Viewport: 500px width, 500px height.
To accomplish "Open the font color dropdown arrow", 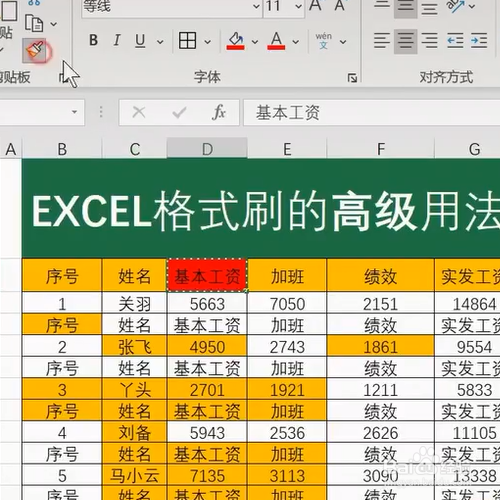I will click(x=295, y=42).
